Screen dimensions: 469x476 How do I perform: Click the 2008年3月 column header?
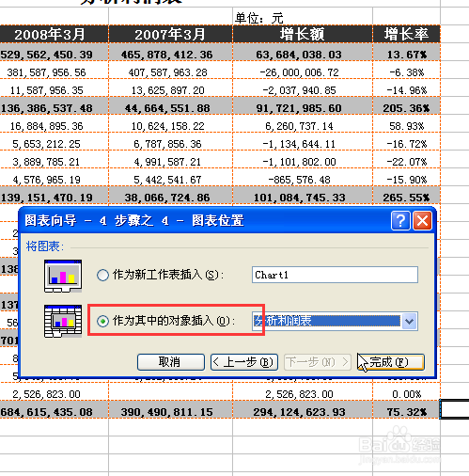(x=55, y=34)
